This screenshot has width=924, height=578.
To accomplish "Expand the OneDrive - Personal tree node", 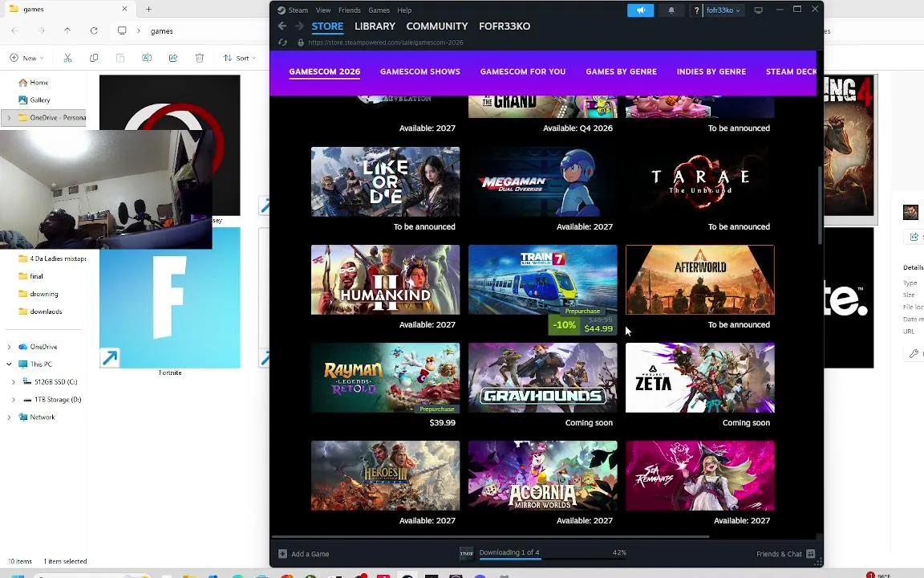I will tap(9, 118).
